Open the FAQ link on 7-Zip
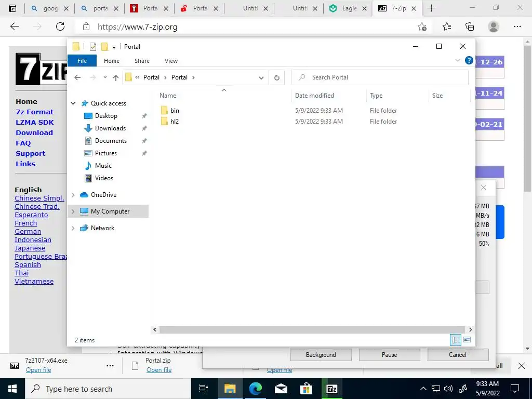The width and height of the screenshot is (532, 399). pyautogui.click(x=23, y=143)
